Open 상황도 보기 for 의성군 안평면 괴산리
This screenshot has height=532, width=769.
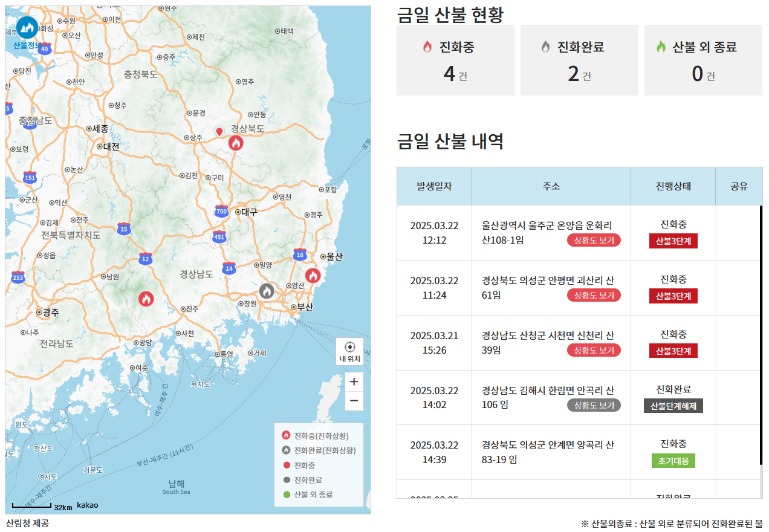click(x=594, y=295)
